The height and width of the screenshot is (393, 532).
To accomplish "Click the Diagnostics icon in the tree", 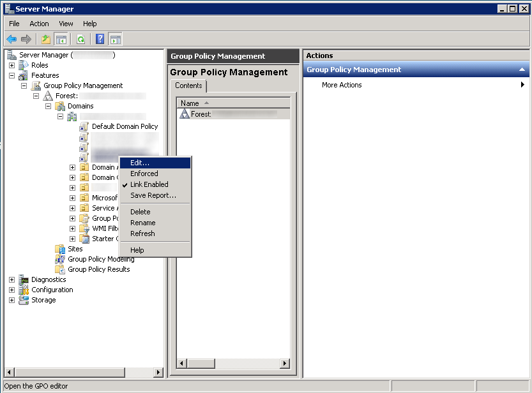I will point(24,279).
